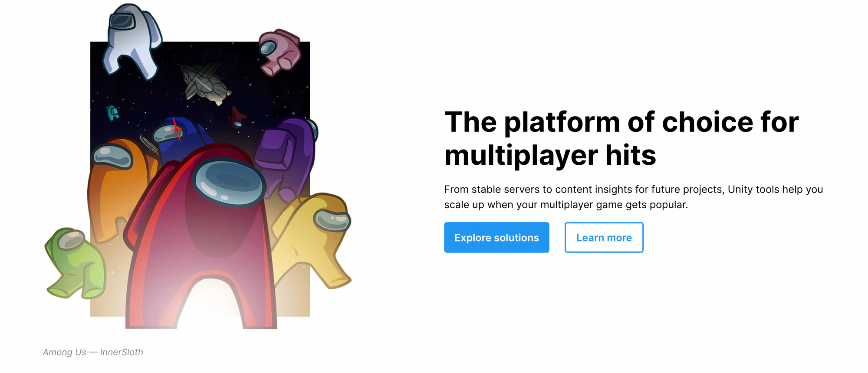The image size is (868, 373).
Task: Click the paragraph about Unity tools
Action: [633, 197]
